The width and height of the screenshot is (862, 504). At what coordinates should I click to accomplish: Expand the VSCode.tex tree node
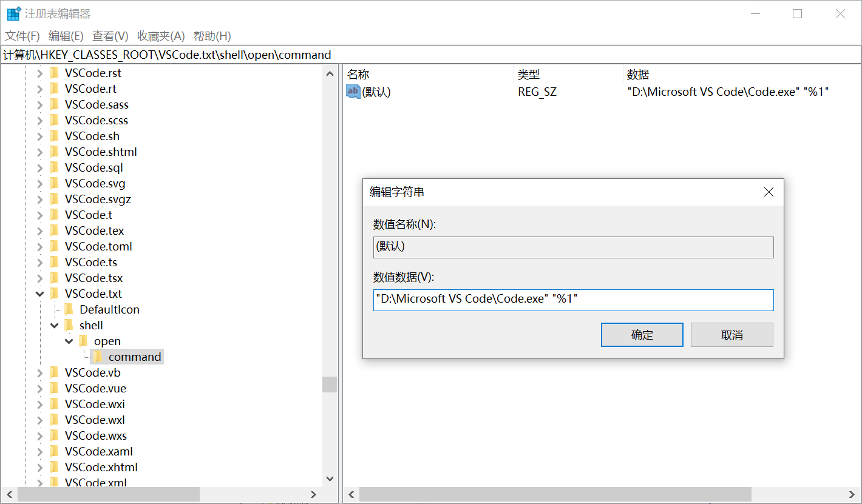[40, 230]
